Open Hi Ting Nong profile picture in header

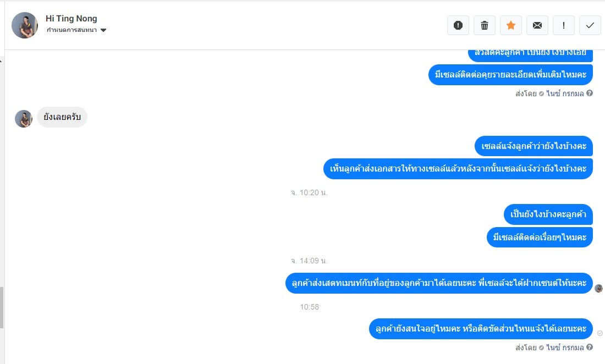(25, 25)
